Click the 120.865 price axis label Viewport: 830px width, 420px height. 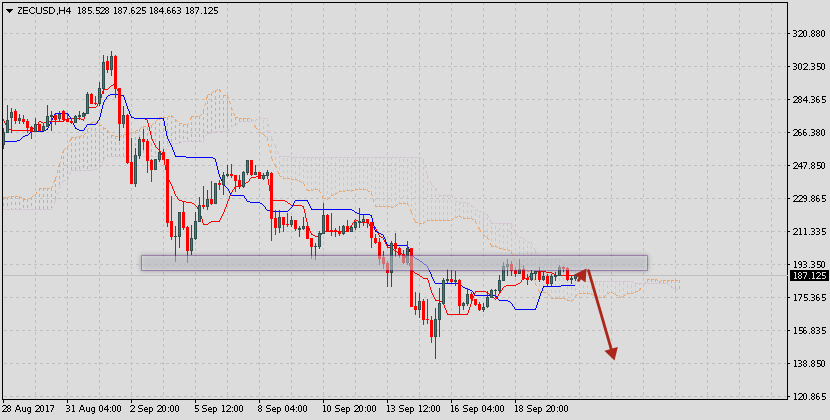pyautogui.click(x=806, y=397)
